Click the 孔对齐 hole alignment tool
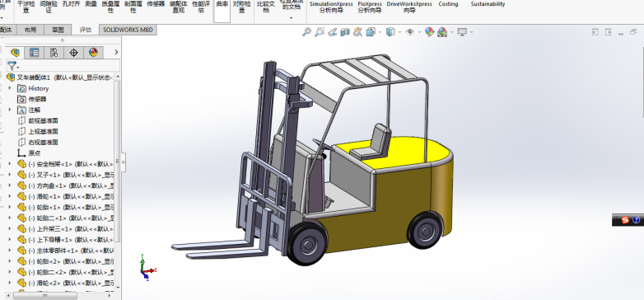Screen dimensions: 644x300 [71, 4]
